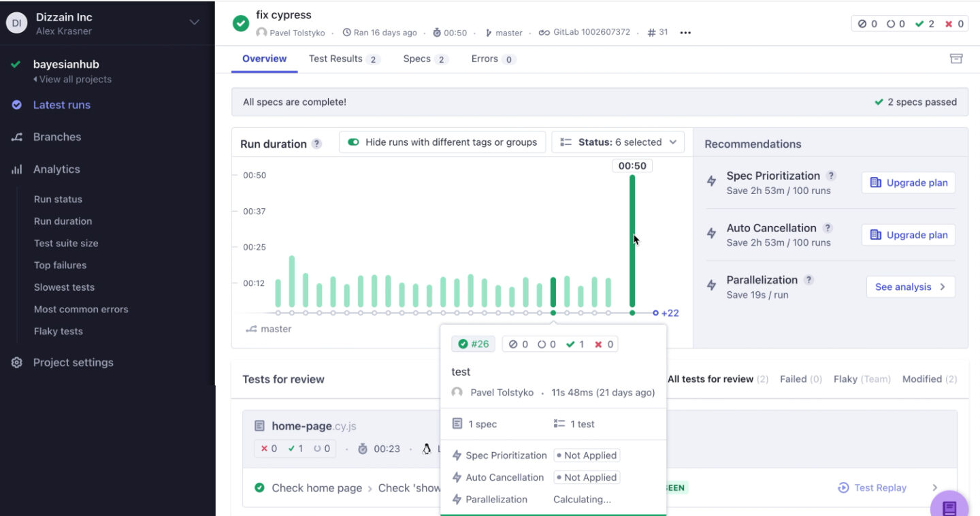Click the Project settings gear icon
Screen dimensions: 980x516
click(17, 363)
